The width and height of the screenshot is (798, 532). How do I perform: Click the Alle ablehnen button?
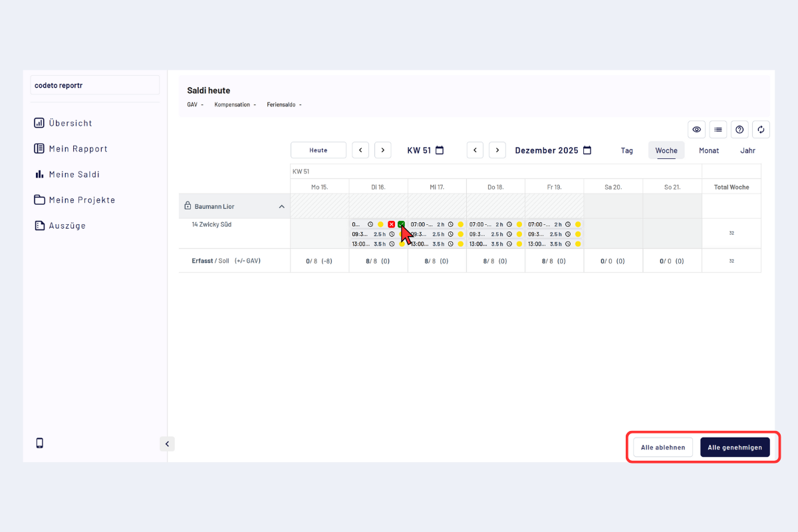coord(663,448)
